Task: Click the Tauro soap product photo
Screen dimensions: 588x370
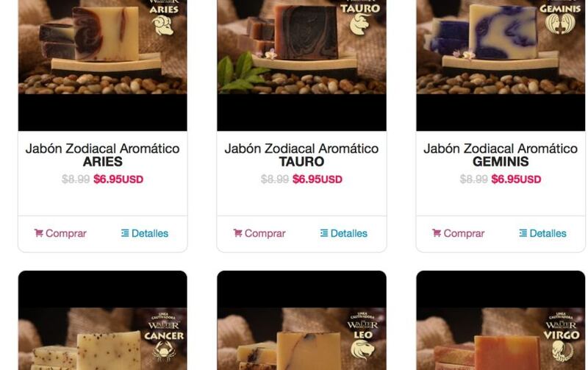Action: click(x=301, y=65)
